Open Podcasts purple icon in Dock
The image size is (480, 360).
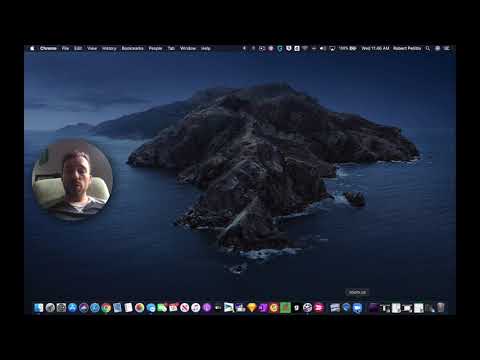point(207,308)
